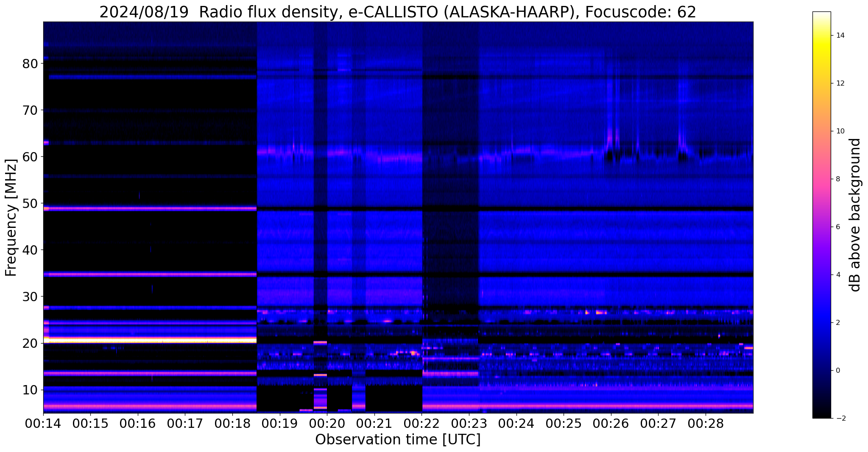
Task: Click the 20 MHz frequency tick label
Action: (x=30, y=343)
